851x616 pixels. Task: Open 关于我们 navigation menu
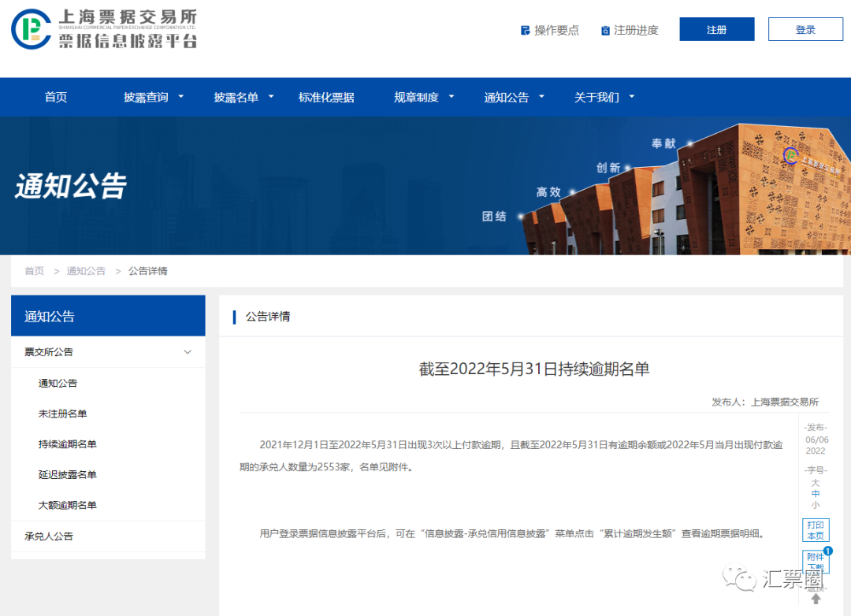[x=596, y=97]
